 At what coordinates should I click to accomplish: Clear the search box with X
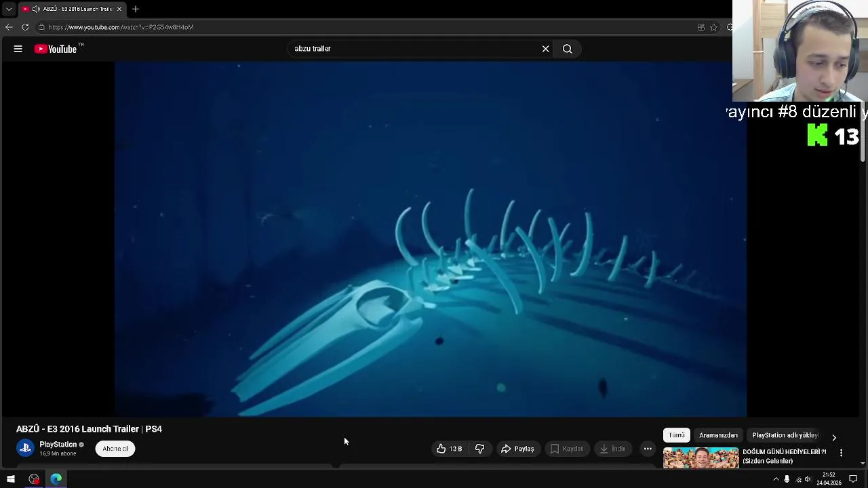click(x=545, y=49)
